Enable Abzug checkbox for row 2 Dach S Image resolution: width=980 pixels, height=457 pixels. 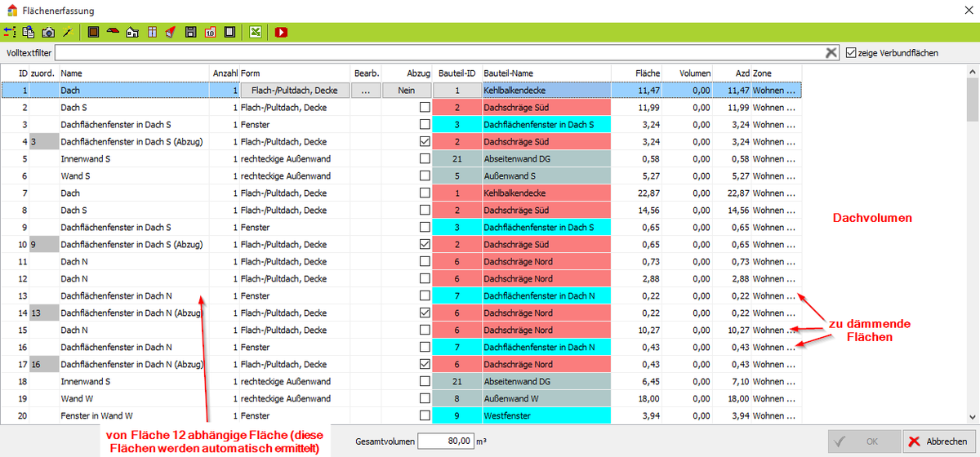click(x=424, y=108)
